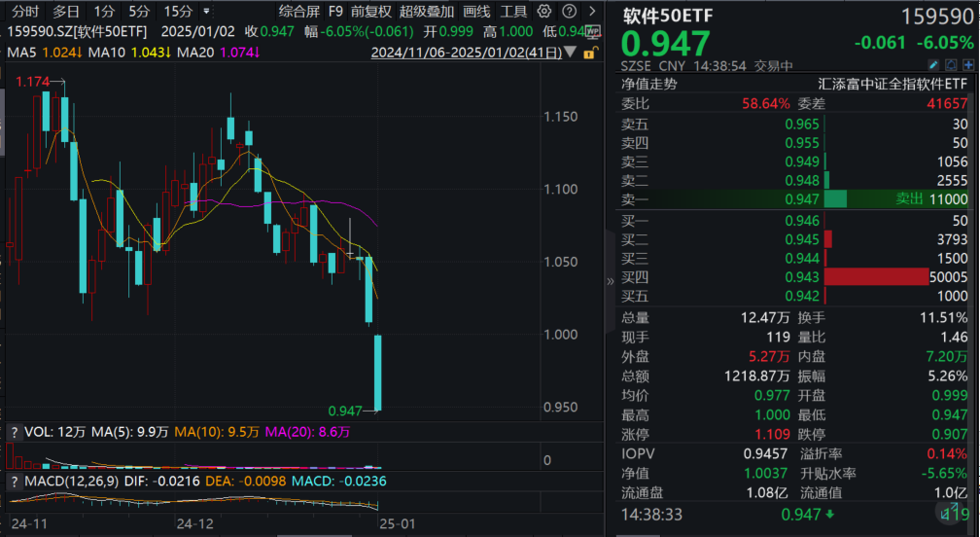Set a price alert with the bell icon
This screenshot has height=537, width=980.
point(951,65)
